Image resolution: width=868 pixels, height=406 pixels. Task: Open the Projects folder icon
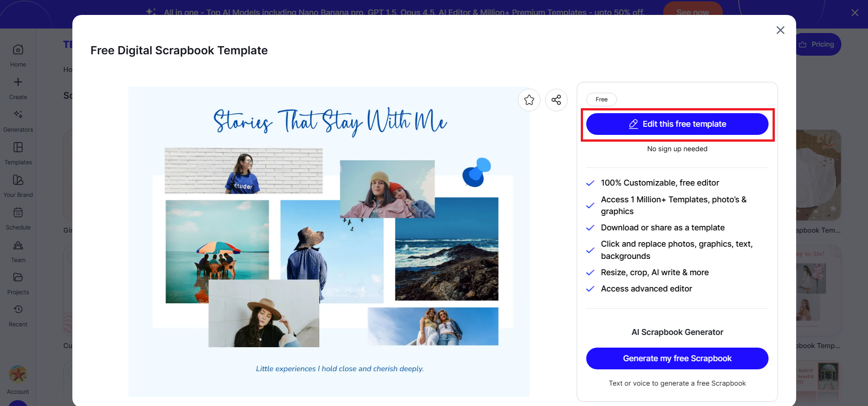[x=18, y=277]
